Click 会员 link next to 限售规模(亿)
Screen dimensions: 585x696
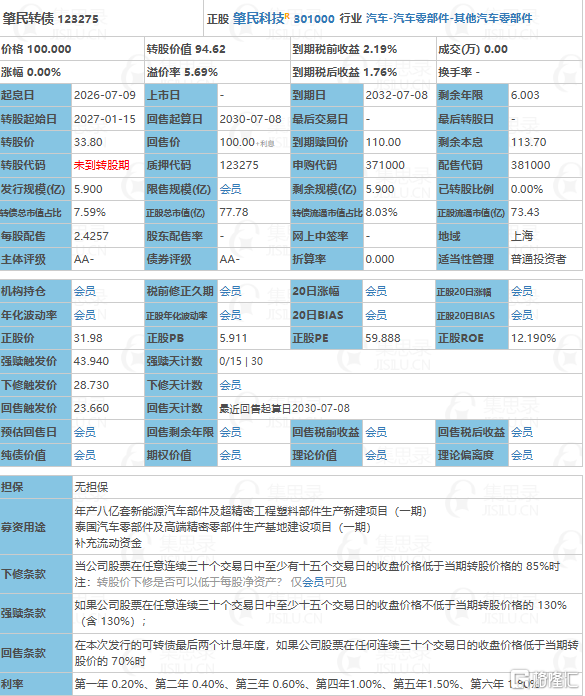coord(230,189)
